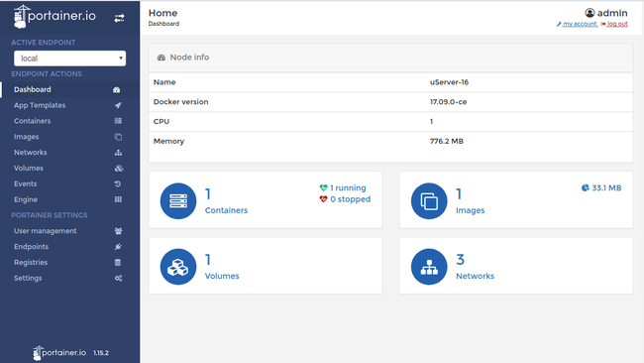Toggle the sidebar collapse arrows icon

119,18
